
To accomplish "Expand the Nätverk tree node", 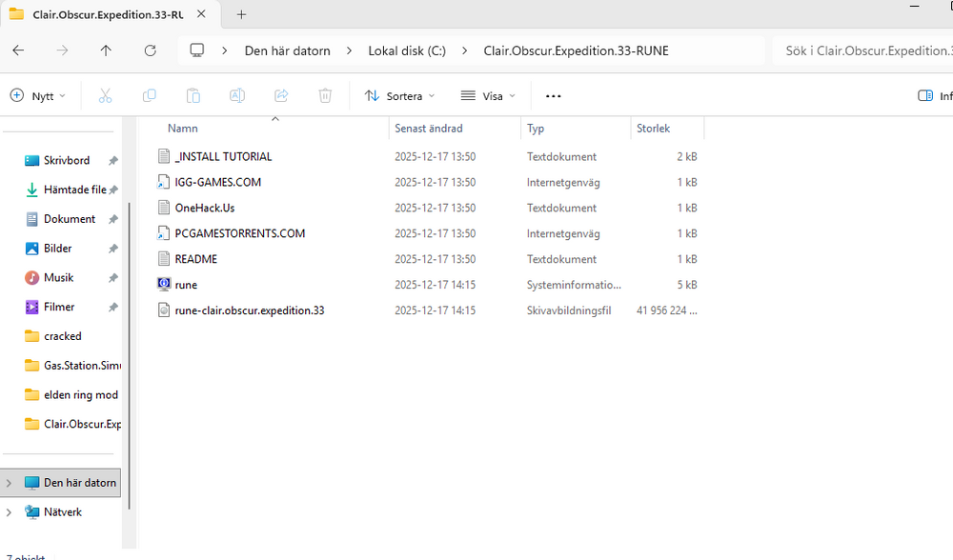I will pyautogui.click(x=9, y=512).
